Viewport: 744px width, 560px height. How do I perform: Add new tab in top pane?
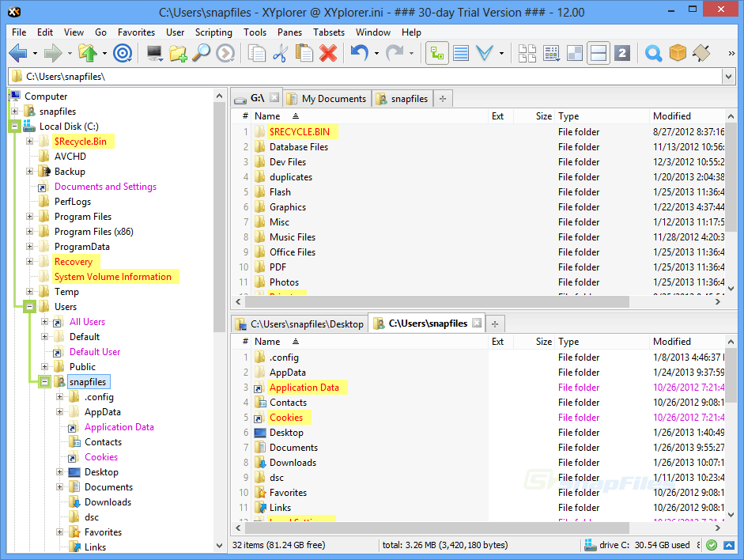coord(443,99)
